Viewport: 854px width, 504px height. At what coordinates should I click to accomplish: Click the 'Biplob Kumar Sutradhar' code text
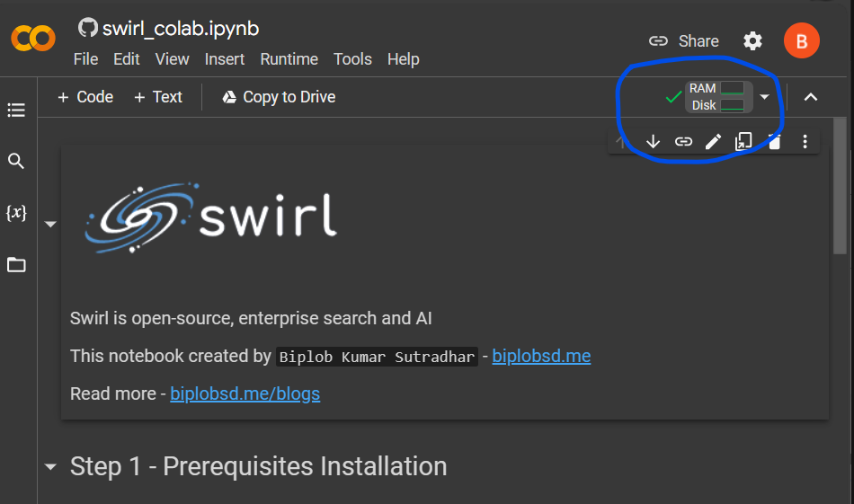pyautogui.click(x=377, y=357)
